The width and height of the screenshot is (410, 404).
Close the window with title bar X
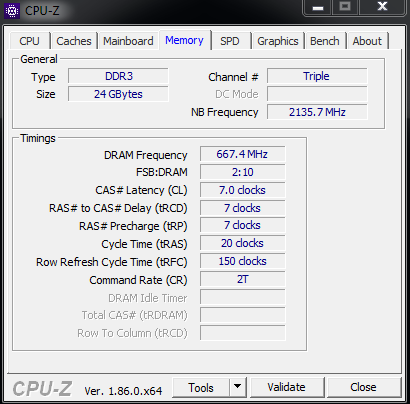tap(382, 7)
